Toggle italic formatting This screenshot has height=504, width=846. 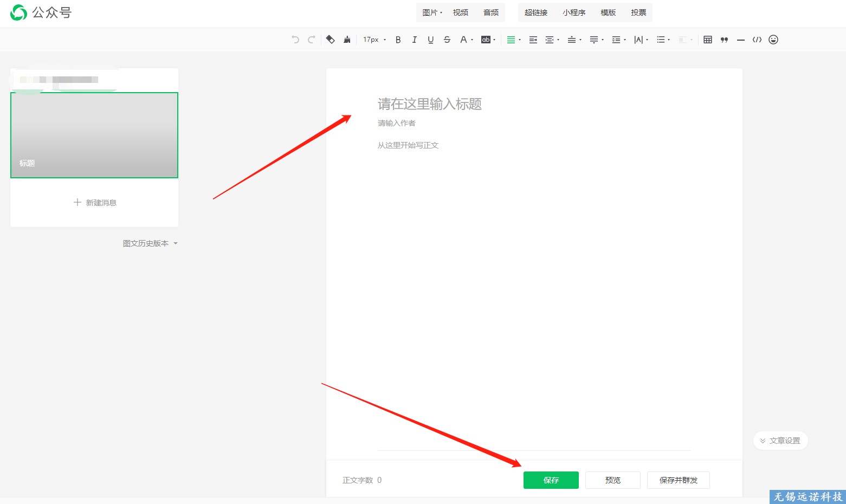pos(415,40)
